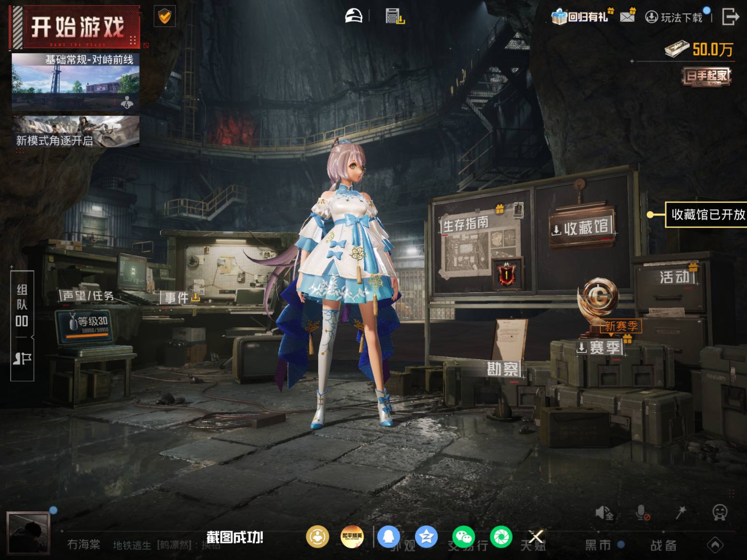Screen dimensions: 747x560
Task: Open the 生存指南 survival guide
Action: pyautogui.click(x=465, y=224)
